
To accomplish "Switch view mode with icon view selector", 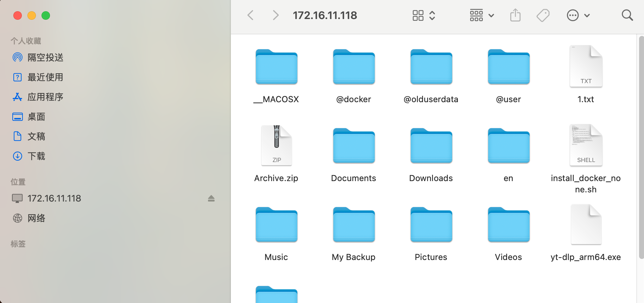I will click(x=424, y=15).
